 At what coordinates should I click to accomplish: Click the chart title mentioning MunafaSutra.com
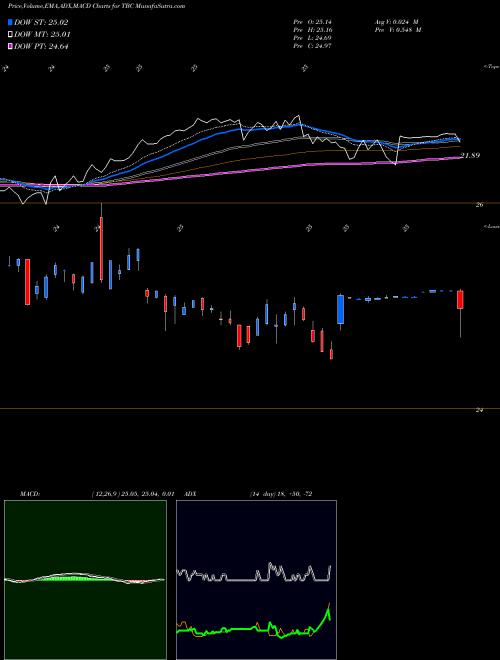coord(96,6)
